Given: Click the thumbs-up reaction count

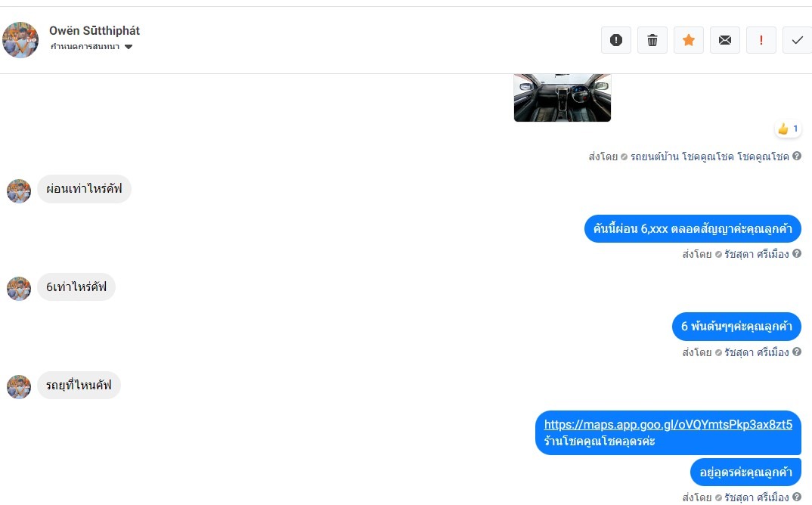Looking at the screenshot, I should click(x=788, y=129).
